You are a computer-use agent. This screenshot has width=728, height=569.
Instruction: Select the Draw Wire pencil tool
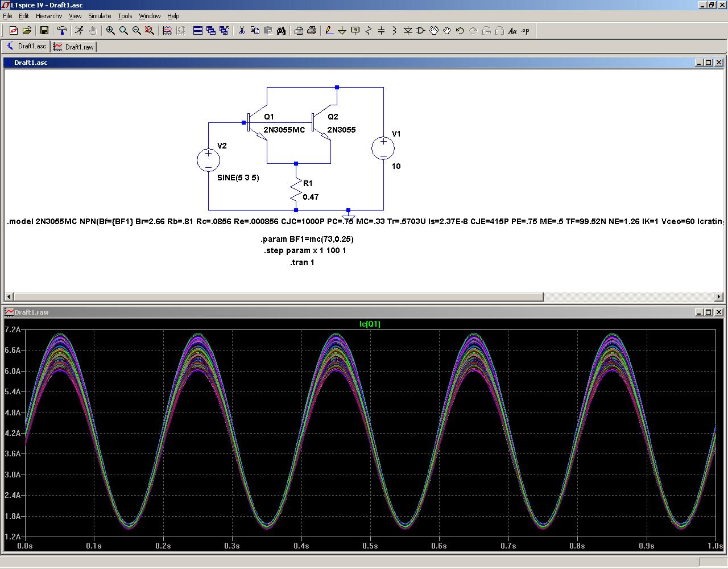[x=329, y=31]
